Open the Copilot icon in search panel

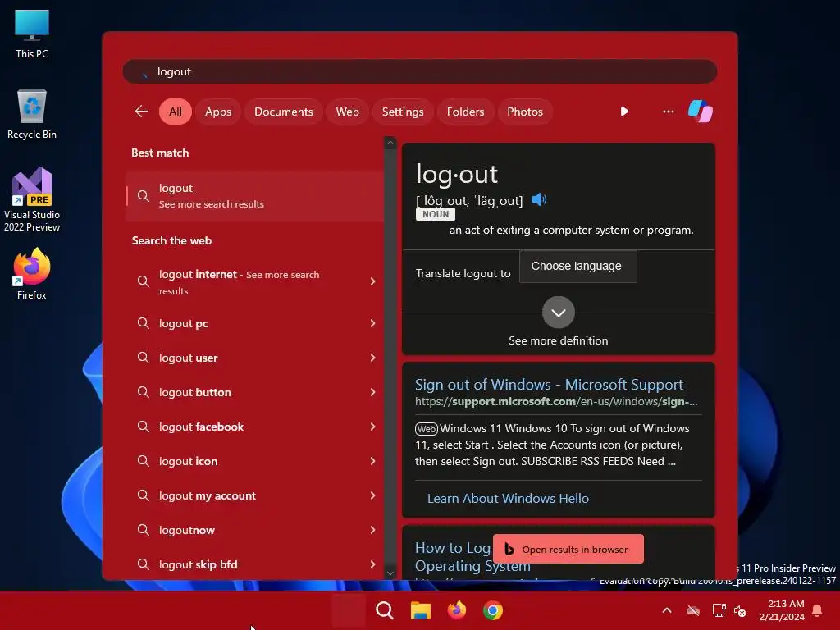tap(701, 112)
